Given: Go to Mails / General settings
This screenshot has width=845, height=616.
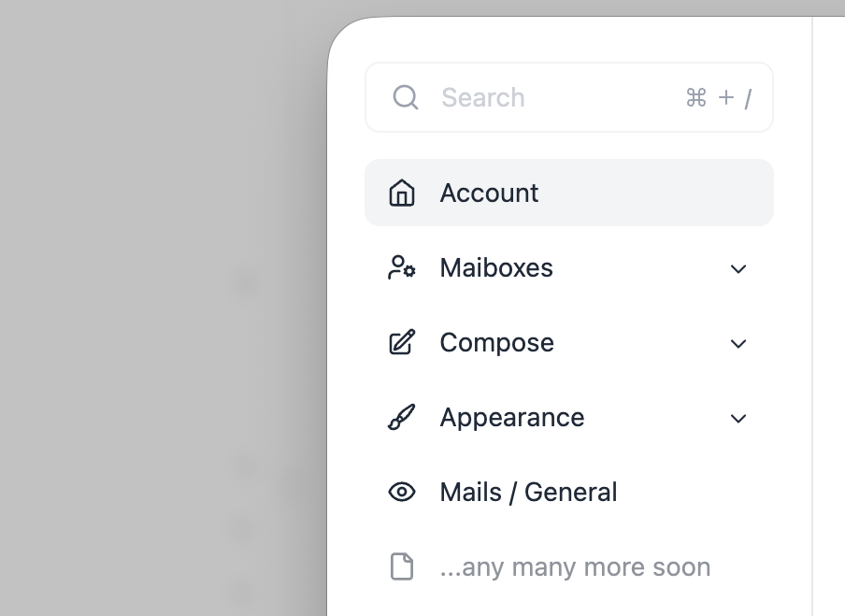Looking at the screenshot, I should 528,493.
